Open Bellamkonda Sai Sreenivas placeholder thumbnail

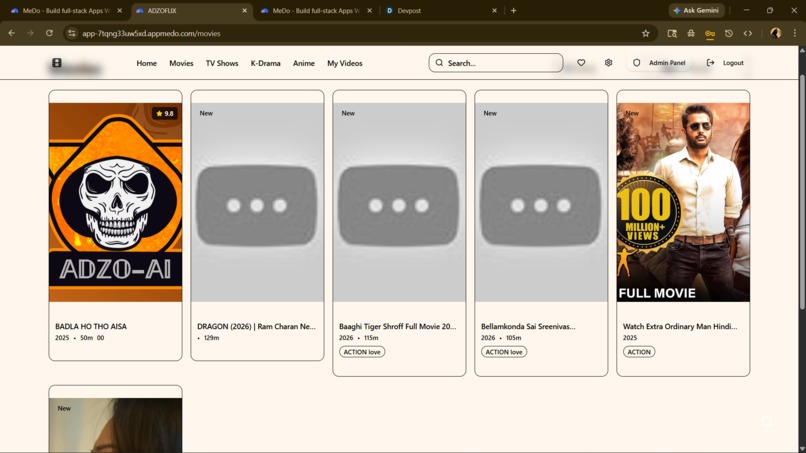[541, 202]
